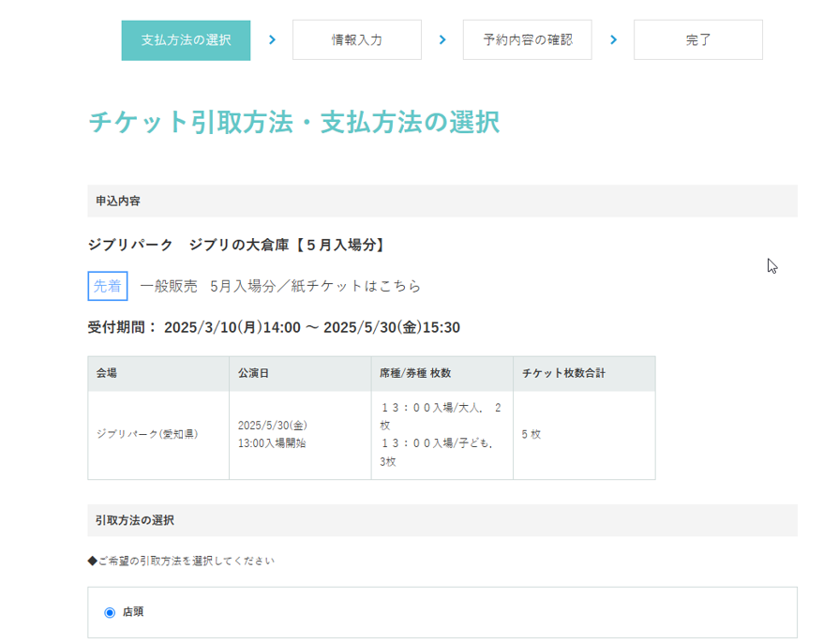The height and width of the screenshot is (644, 823).
Task: Click the chevron arrow after 情報入力
Action: click(x=442, y=40)
